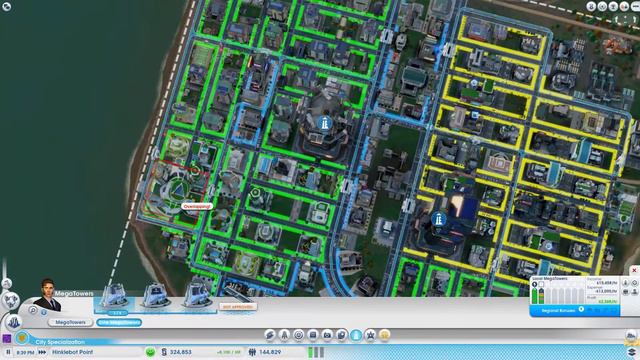Click the small top round icon on left sidebar
Image resolution: width=640 pixels, height=360 pixels.
(x=6, y=283)
